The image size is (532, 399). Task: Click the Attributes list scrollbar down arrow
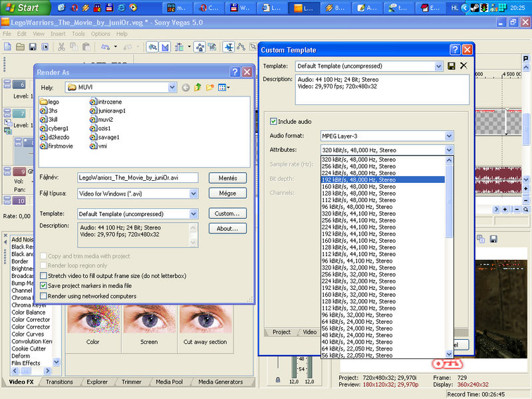(x=449, y=354)
